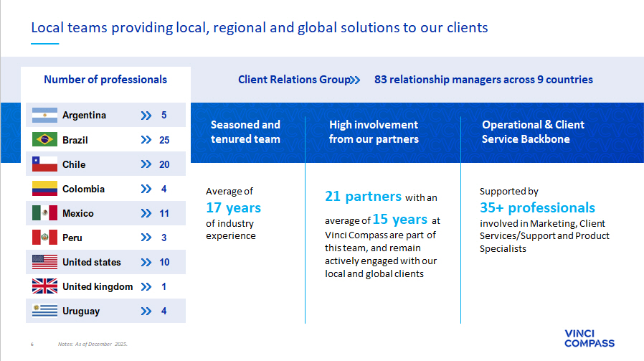This screenshot has width=644, height=361.
Task: Select the Seasoned and tenured team header
Action: [245, 131]
